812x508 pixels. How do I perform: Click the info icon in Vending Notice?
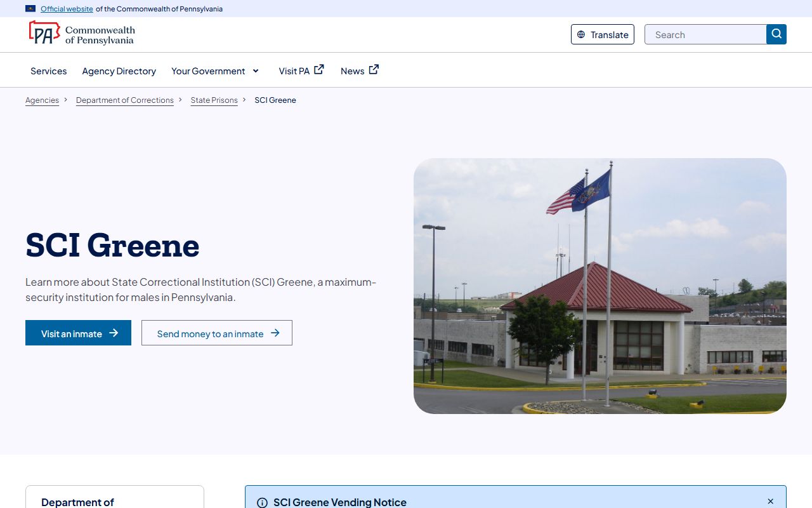[262, 502]
